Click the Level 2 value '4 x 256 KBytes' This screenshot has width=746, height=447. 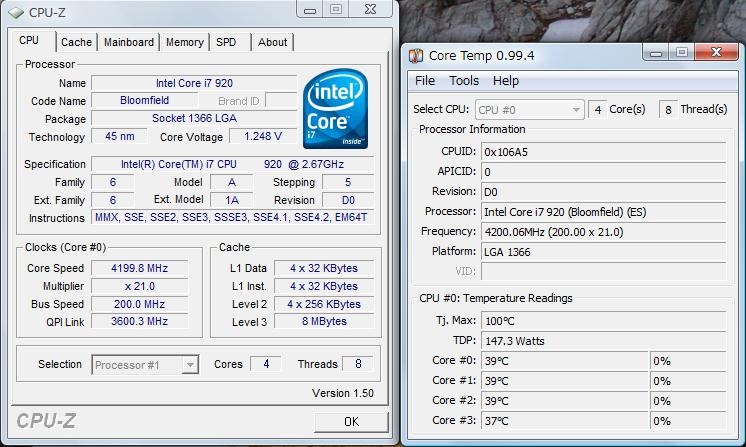point(324,304)
